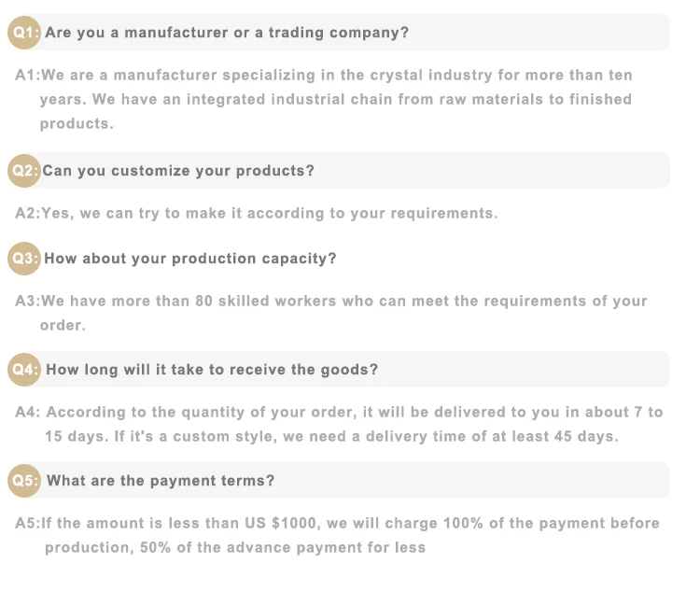Expand the manufacturer or trading company question

point(339,33)
